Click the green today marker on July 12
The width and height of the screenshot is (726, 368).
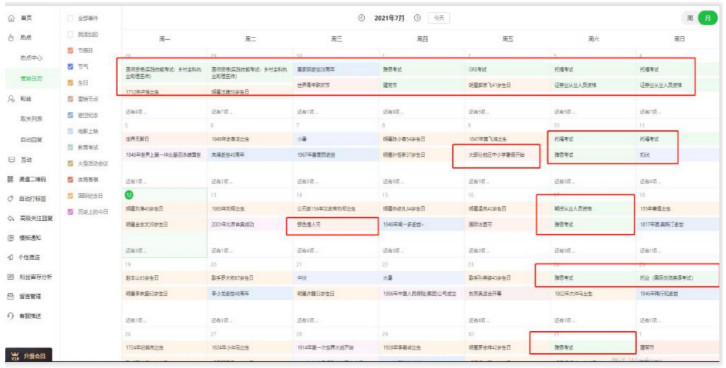[129, 195]
